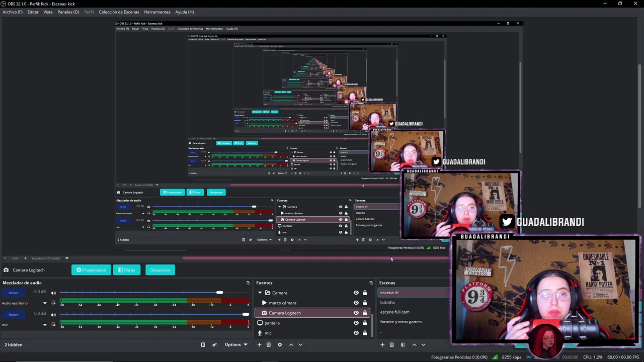Zoom out preview with minus icon
This screenshot has height=362, width=644.
(x=5, y=258)
